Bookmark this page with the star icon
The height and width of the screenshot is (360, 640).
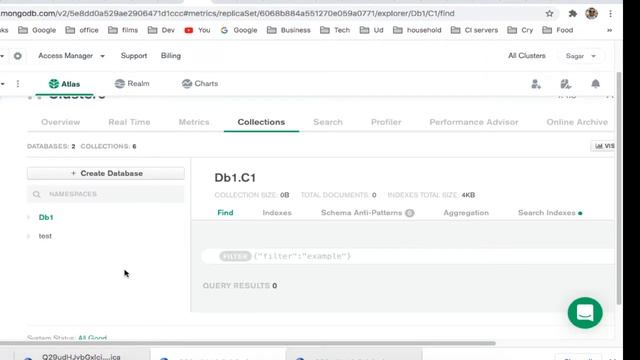pos(549,13)
